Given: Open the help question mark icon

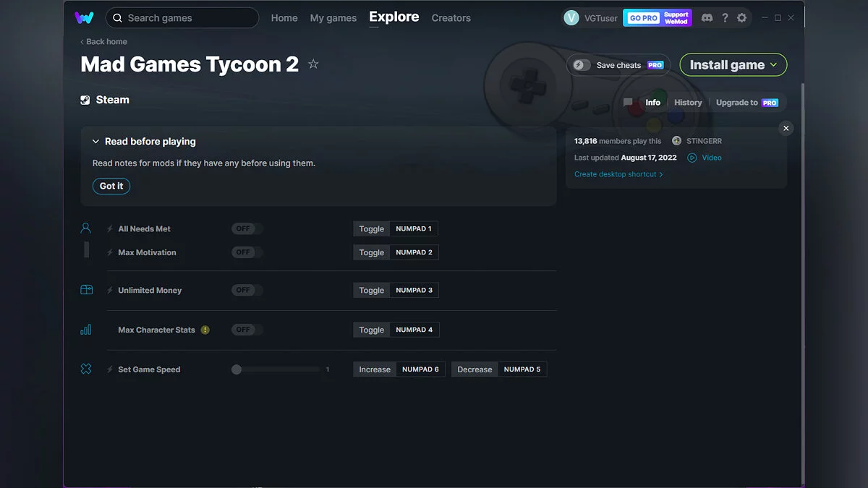Looking at the screenshot, I should click(725, 17).
